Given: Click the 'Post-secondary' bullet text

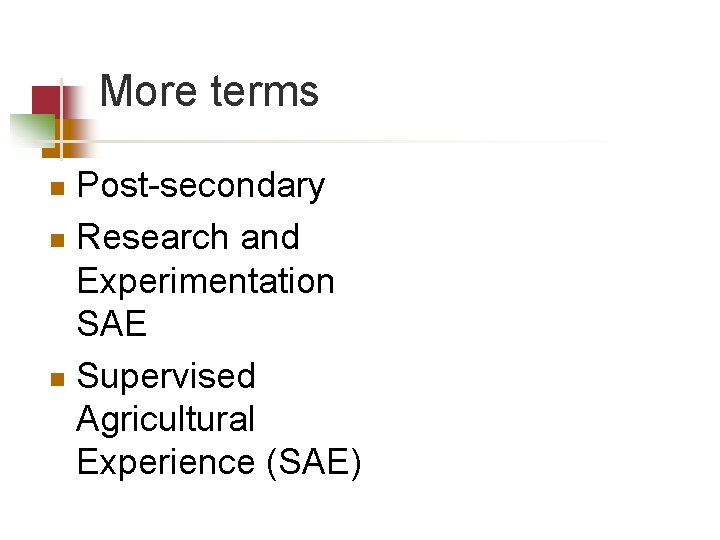Looking at the screenshot, I should [201, 186].
